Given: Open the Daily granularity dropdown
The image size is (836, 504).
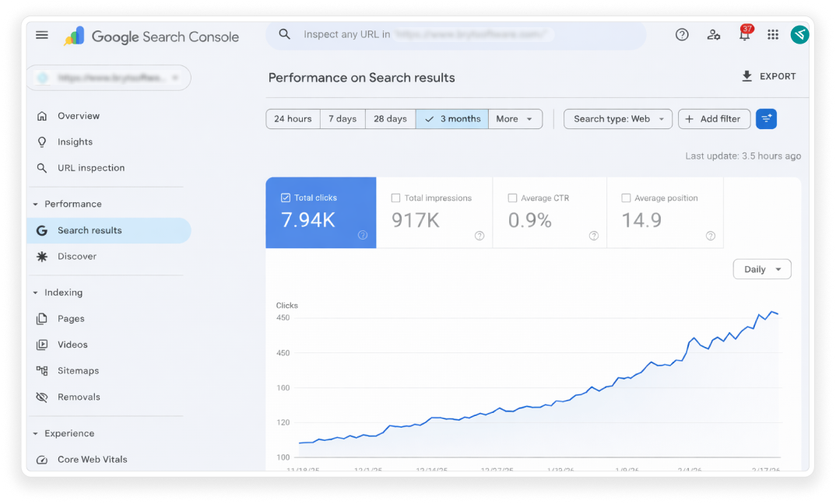Looking at the screenshot, I should pos(760,268).
